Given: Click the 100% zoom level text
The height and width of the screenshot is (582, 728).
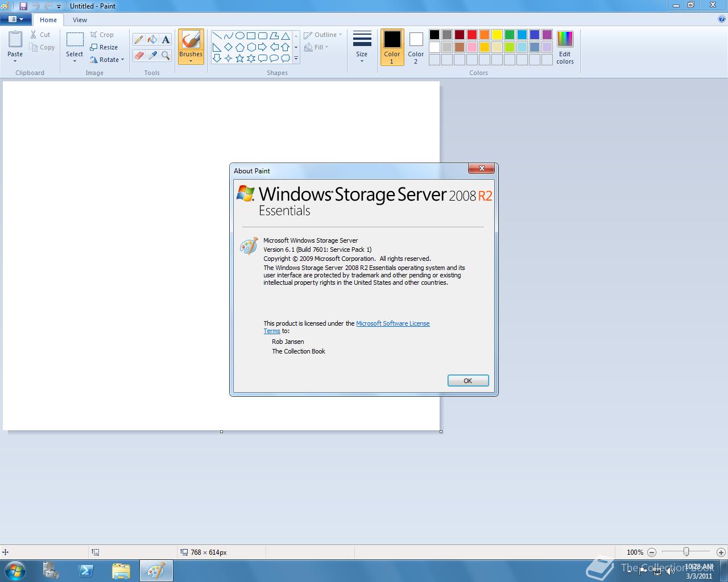Looking at the screenshot, I should 635,552.
